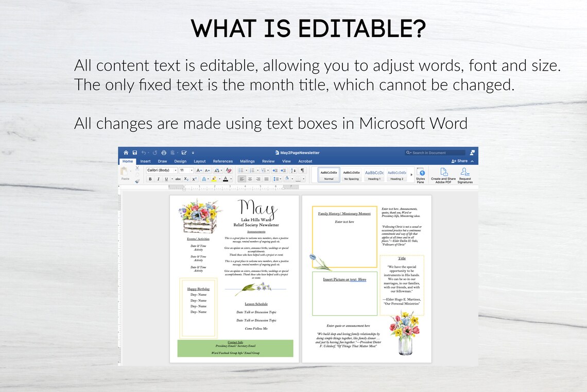
Task: Apply text highlight color
Action: coord(214,179)
